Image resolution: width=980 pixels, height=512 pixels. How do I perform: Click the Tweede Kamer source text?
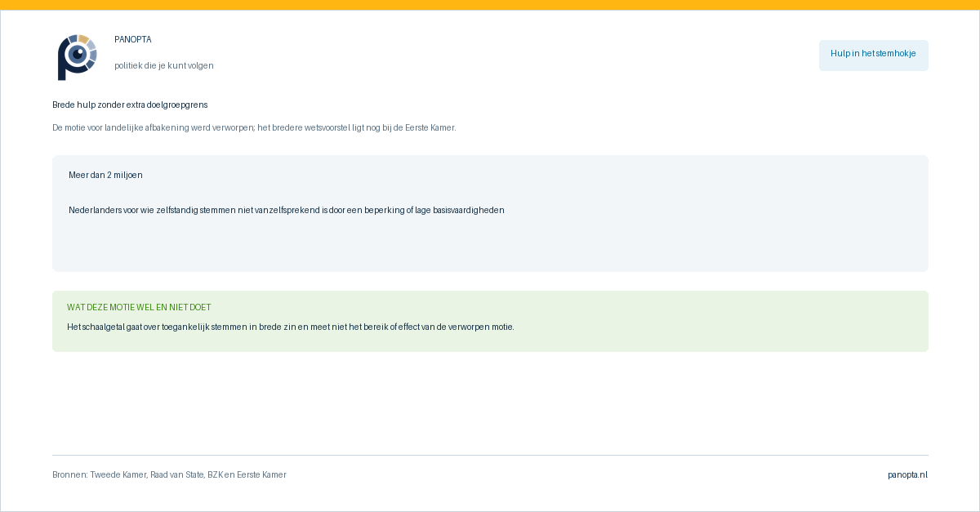pos(118,474)
